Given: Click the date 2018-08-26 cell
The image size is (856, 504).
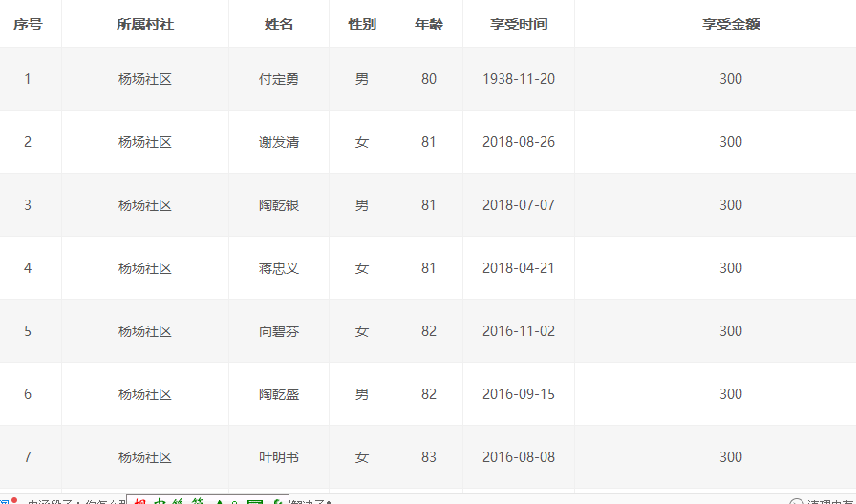Looking at the screenshot, I should (519, 142).
